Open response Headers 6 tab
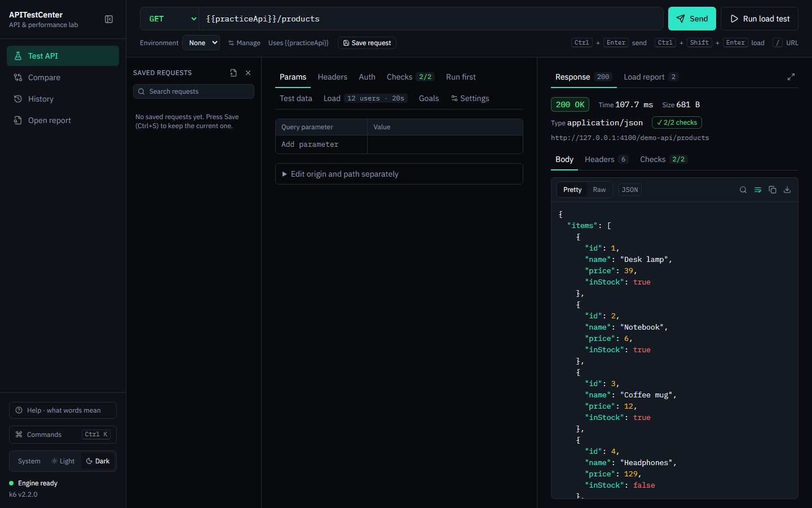The width and height of the screenshot is (812, 508). click(606, 159)
